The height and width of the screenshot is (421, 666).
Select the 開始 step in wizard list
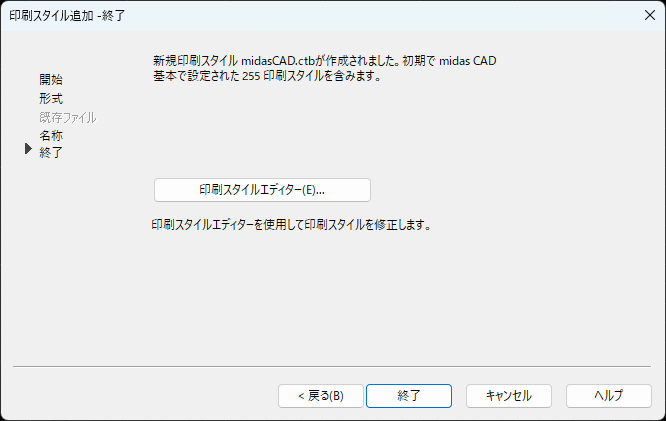coord(51,79)
